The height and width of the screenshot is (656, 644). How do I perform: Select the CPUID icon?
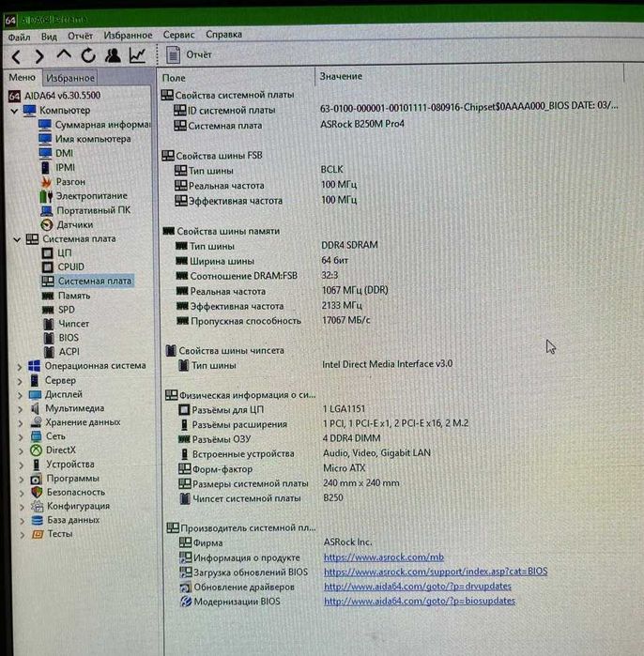(x=47, y=267)
